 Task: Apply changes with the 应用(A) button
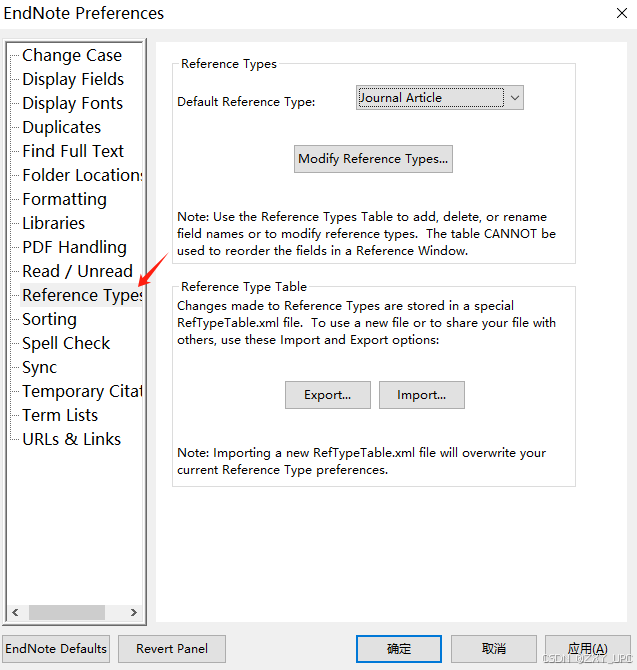[588, 649]
